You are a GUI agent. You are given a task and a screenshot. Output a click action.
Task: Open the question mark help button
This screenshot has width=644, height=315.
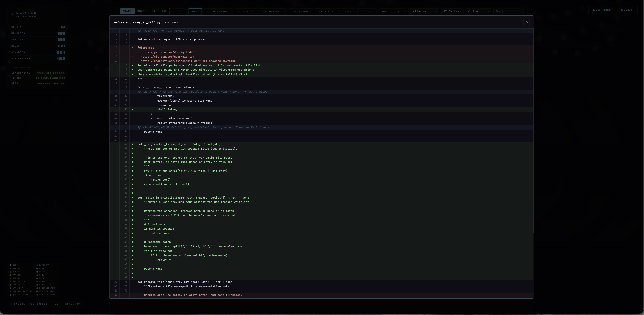(x=179, y=11)
